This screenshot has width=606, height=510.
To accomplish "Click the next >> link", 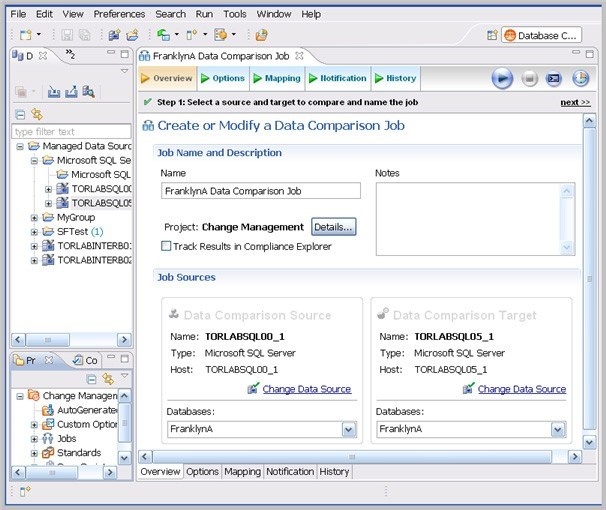I will pos(575,102).
